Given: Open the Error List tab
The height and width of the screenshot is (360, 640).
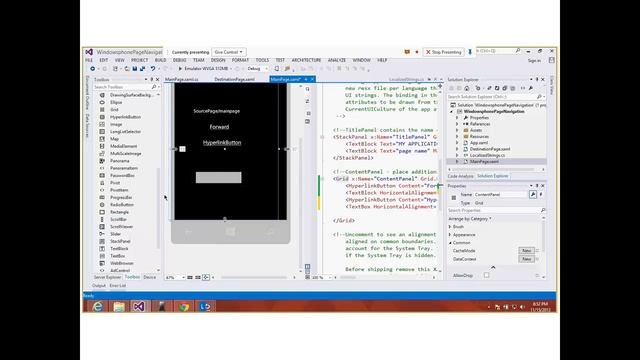Looking at the screenshot, I should point(118,286).
